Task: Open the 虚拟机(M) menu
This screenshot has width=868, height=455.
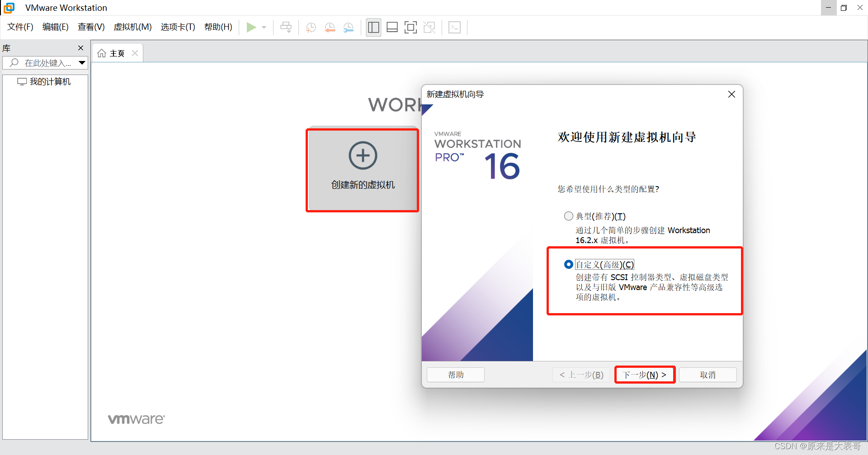Action: [x=132, y=27]
